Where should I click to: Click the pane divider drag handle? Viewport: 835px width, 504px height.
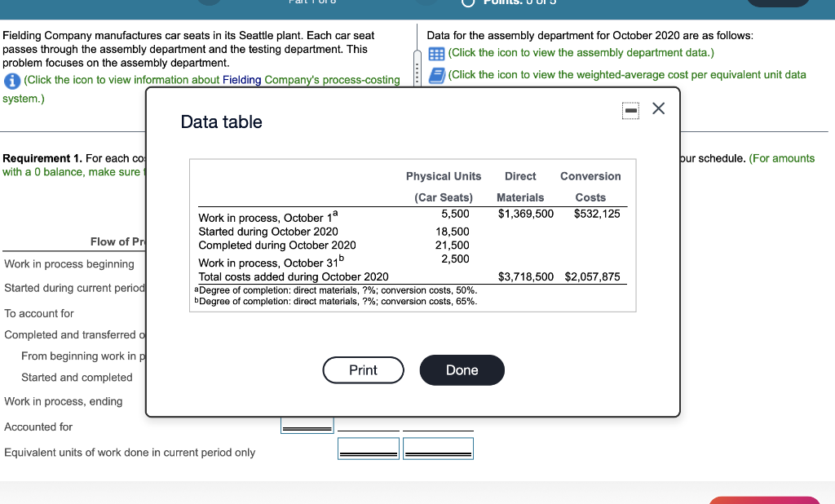(x=417, y=69)
